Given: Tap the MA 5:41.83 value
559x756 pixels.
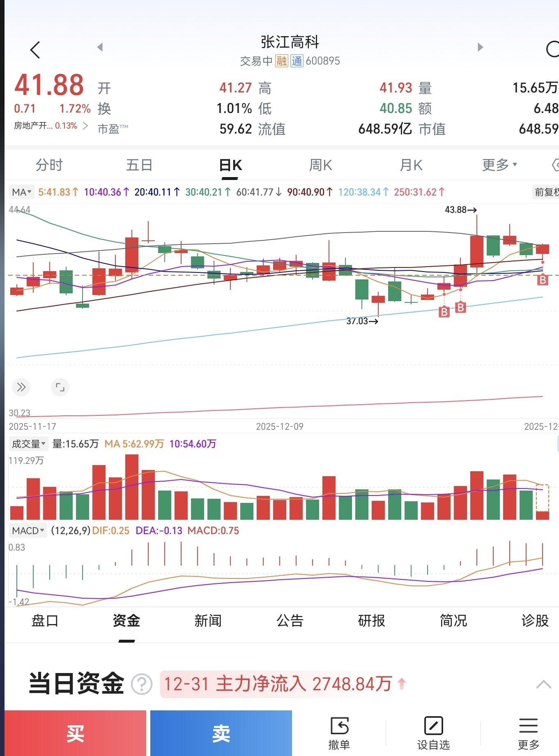Looking at the screenshot, I should pos(58,192).
